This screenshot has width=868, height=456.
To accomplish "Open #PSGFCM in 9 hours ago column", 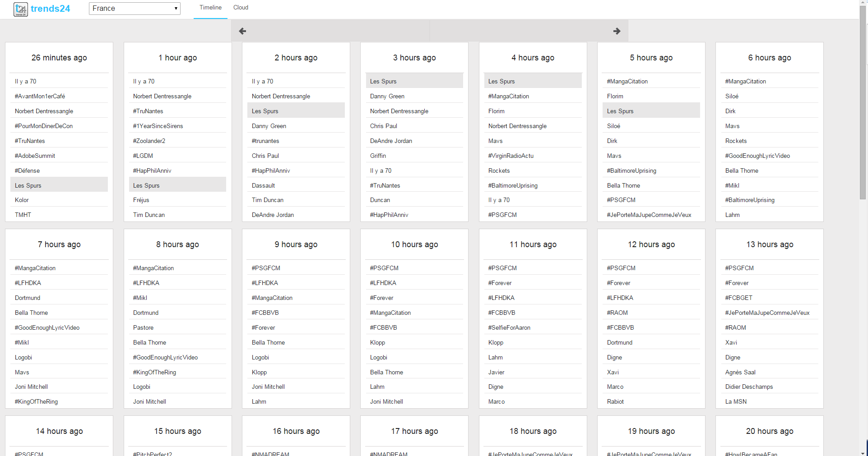I will coord(266,268).
